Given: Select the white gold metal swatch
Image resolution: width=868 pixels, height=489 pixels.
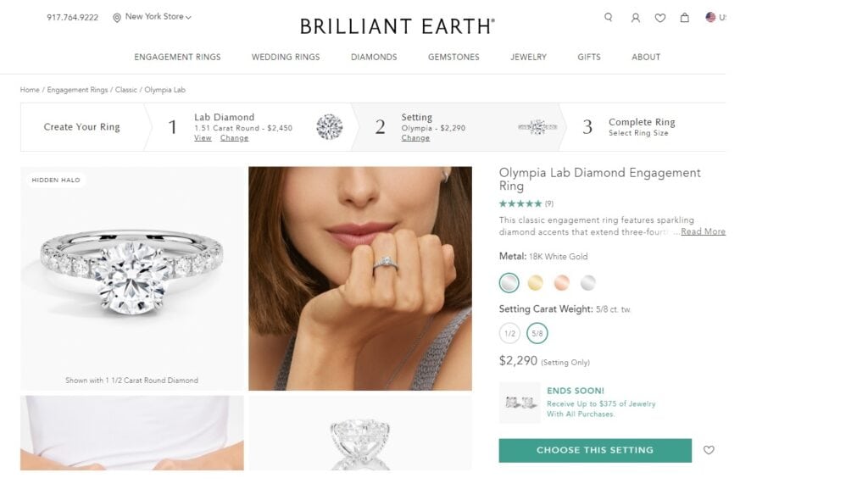Looking at the screenshot, I should [x=509, y=282].
